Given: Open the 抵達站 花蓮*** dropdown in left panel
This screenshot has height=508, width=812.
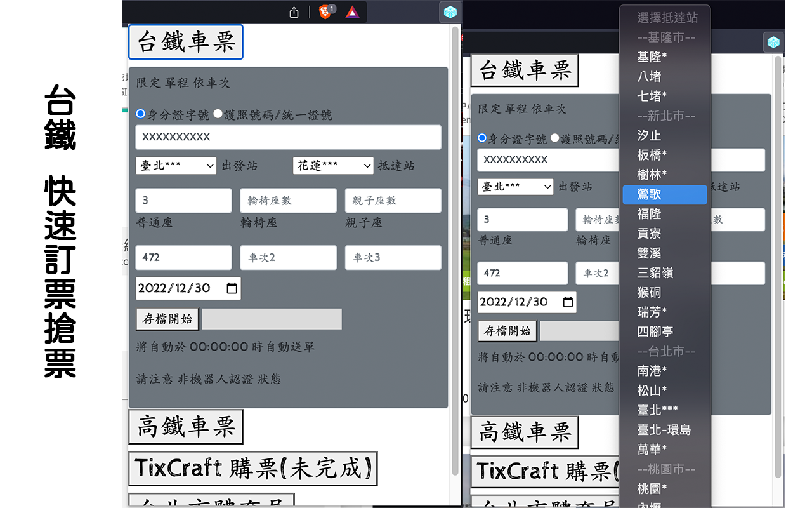Looking at the screenshot, I should click(333, 166).
